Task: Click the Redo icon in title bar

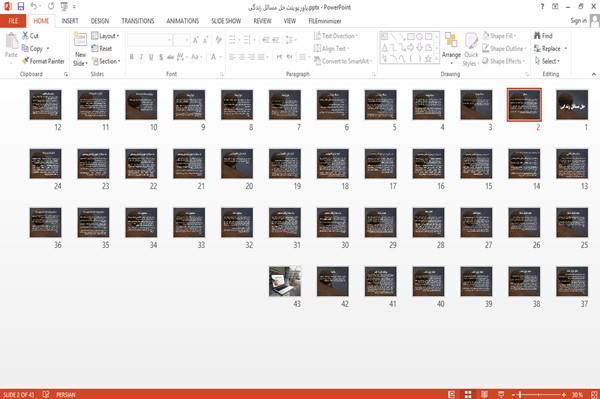Action: [51, 7]
